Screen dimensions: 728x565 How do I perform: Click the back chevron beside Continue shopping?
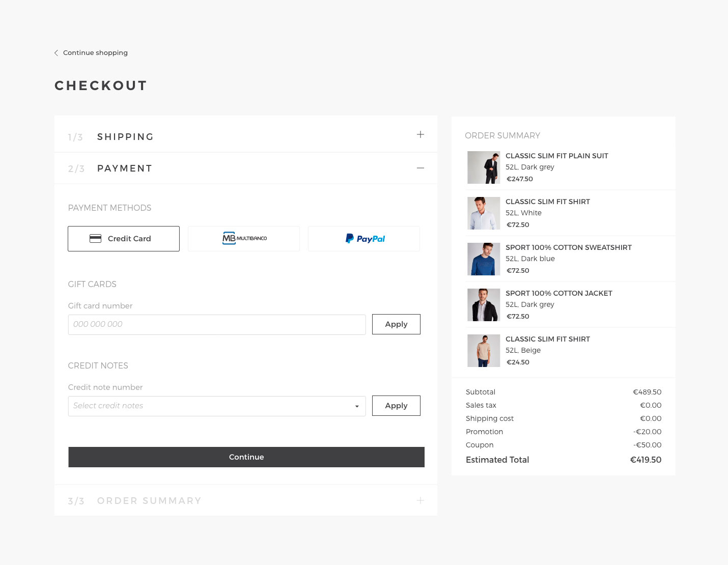coord(56,53)
